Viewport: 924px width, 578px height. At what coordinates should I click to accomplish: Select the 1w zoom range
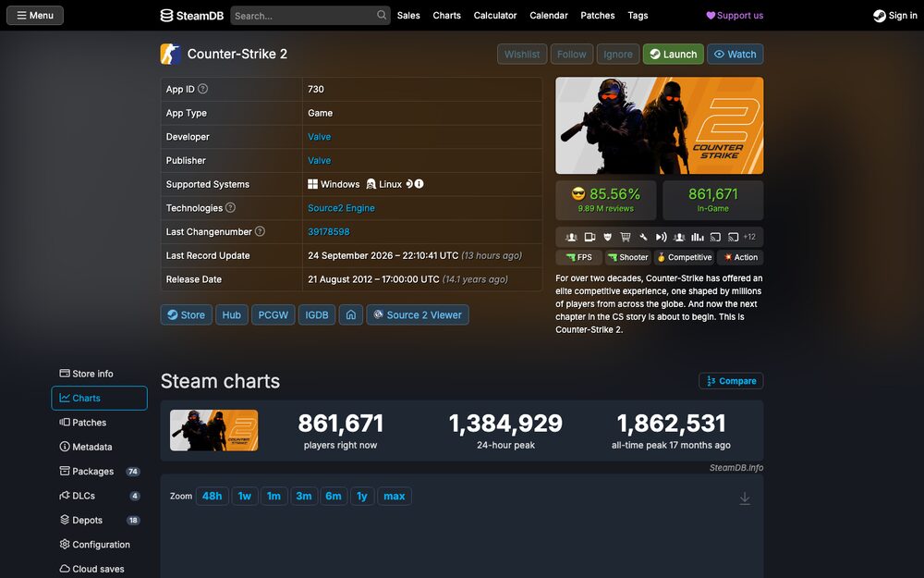[x=245, y=496]
